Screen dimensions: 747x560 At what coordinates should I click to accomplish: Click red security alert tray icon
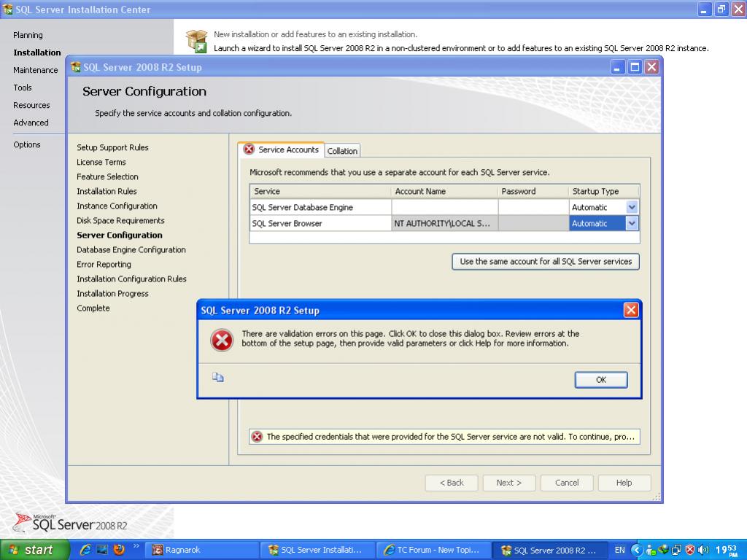pos(690,550)
